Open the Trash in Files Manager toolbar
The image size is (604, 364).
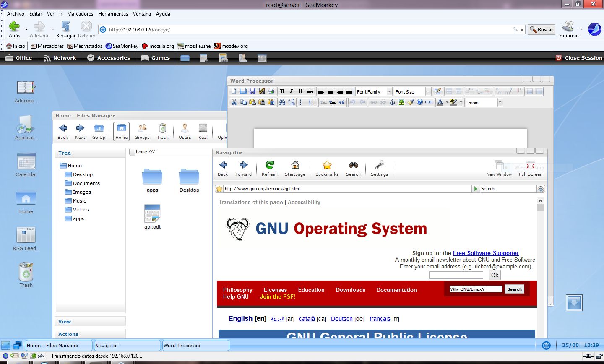(x=162, y=130)
